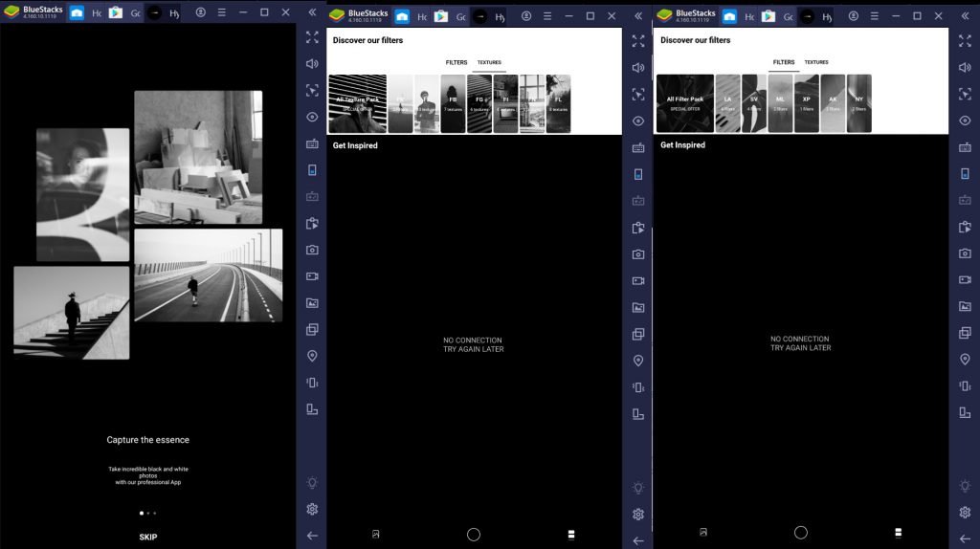Viewport: 980px width, 549px height.
Task: Open gallery icon in the filters window bottom bar
Action: point(703,532)
